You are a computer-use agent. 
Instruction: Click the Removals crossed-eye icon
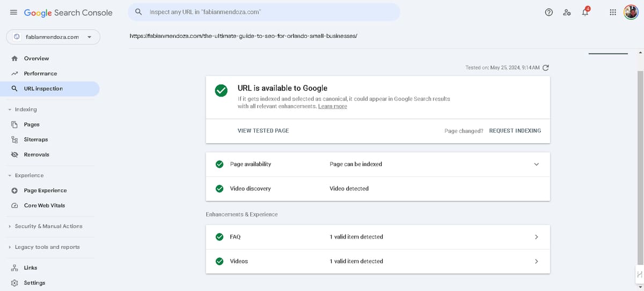pyautogui.click(x=14, y=154)
